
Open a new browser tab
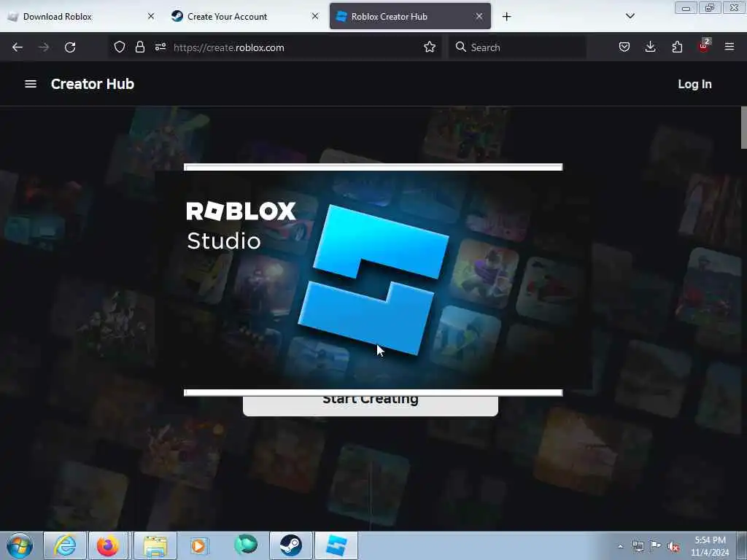click(506, 17)
